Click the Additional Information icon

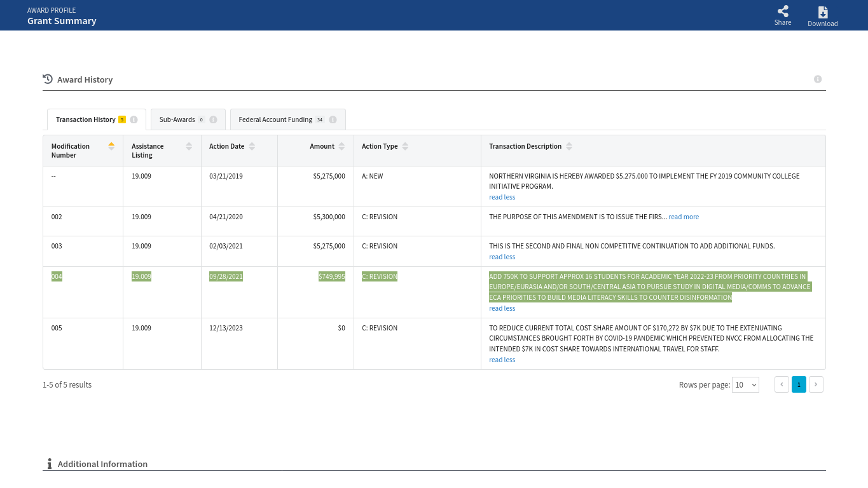tap(50, 464)
